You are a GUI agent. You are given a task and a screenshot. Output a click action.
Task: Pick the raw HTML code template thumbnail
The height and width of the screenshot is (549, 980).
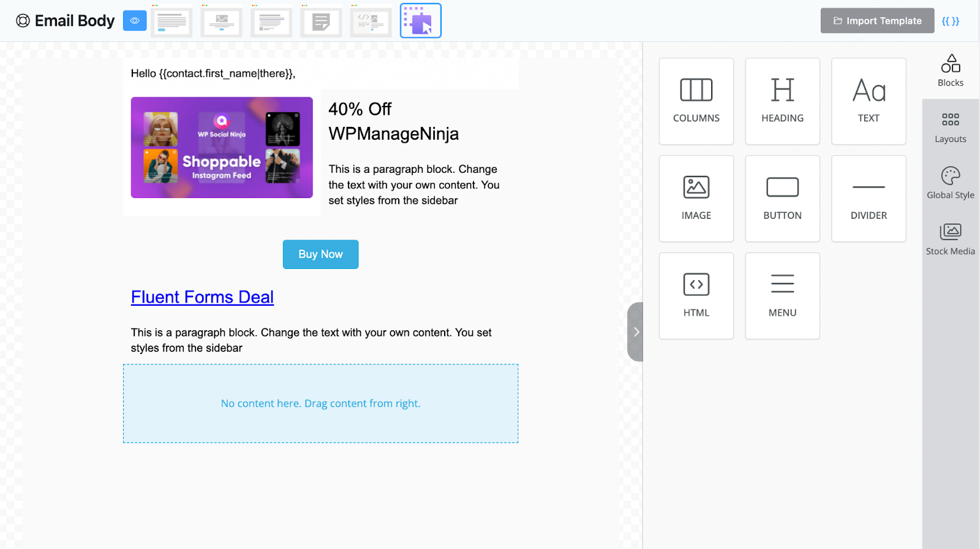click(371, 21)
